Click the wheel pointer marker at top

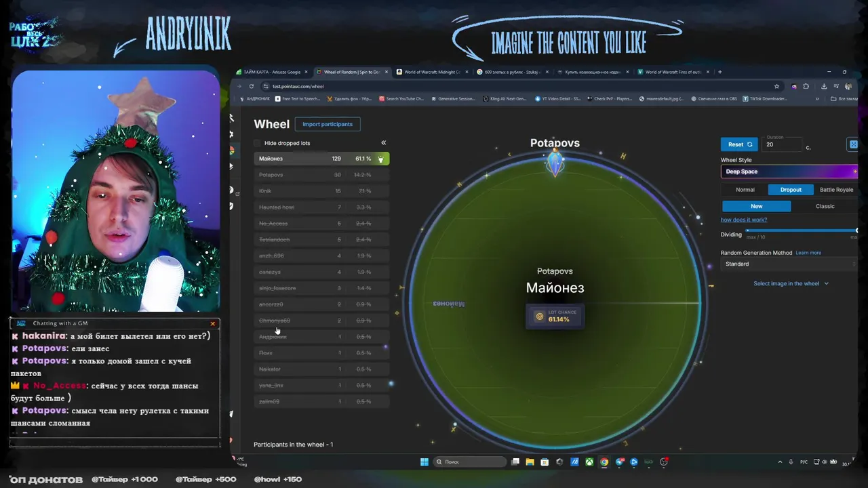[x=555, y=163]
